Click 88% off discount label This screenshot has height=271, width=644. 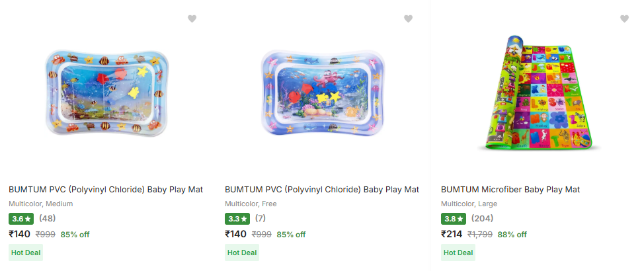pyautogui.click(x=512, y=235)
